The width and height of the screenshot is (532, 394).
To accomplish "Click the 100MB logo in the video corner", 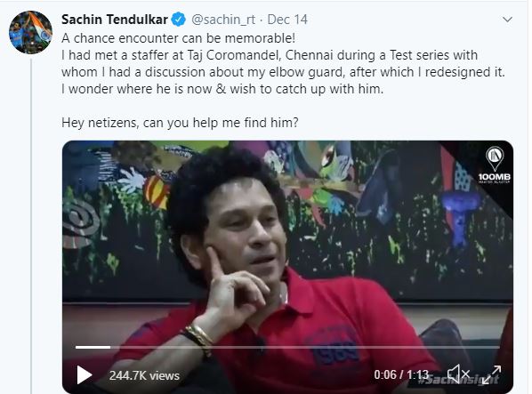I will pos(495,165).
